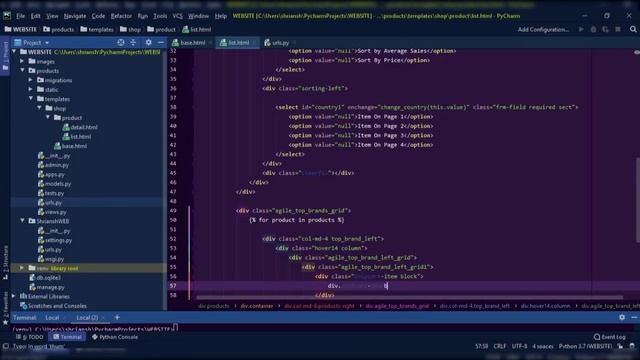Select views.py in project tree
This screenshot has height=360, width=640.
point(52,212)
